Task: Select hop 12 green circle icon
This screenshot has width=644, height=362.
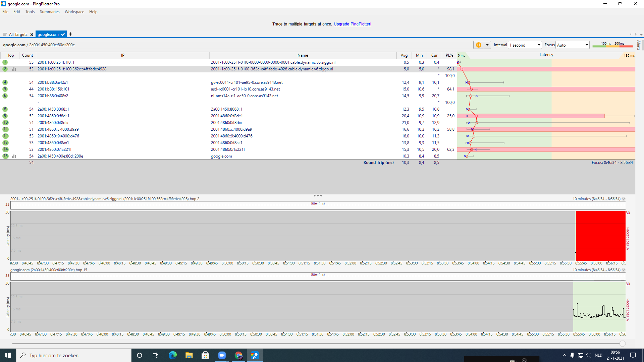Action: click(x=5, y=136)
